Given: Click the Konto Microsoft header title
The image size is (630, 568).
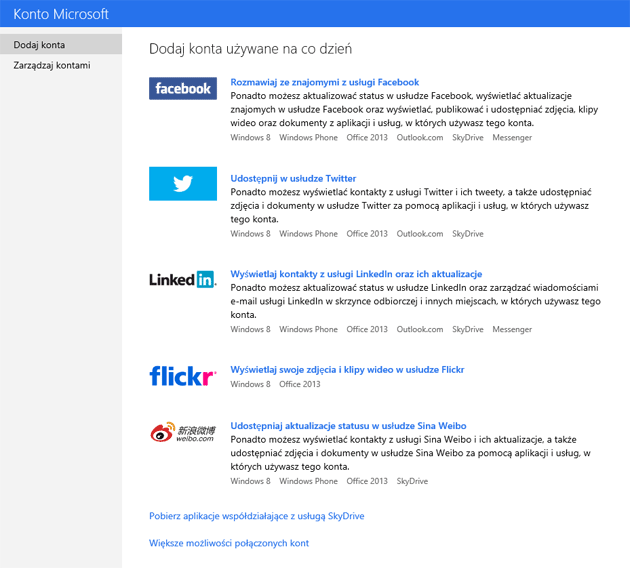Looking at the screenshot, I should click(61, 14).
